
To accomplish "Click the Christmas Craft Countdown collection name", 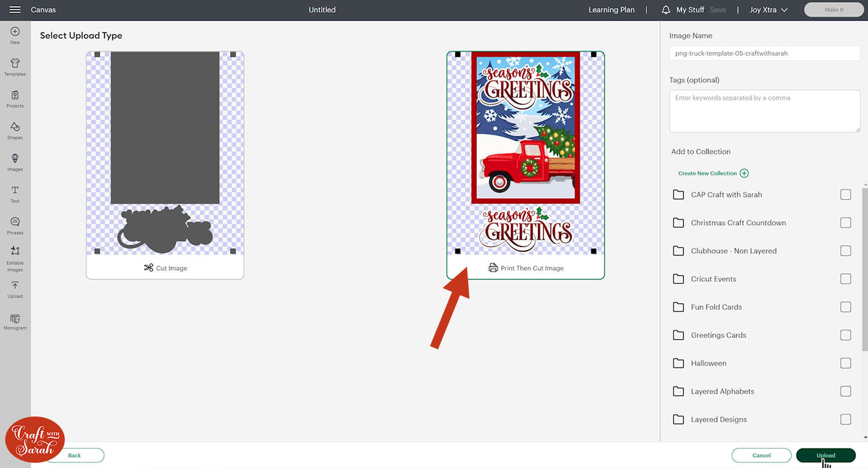I will click(738, 223).
